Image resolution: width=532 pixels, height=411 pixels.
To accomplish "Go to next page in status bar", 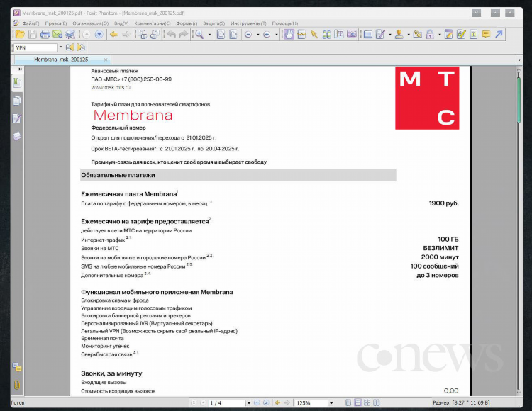I will coord(257,402).
